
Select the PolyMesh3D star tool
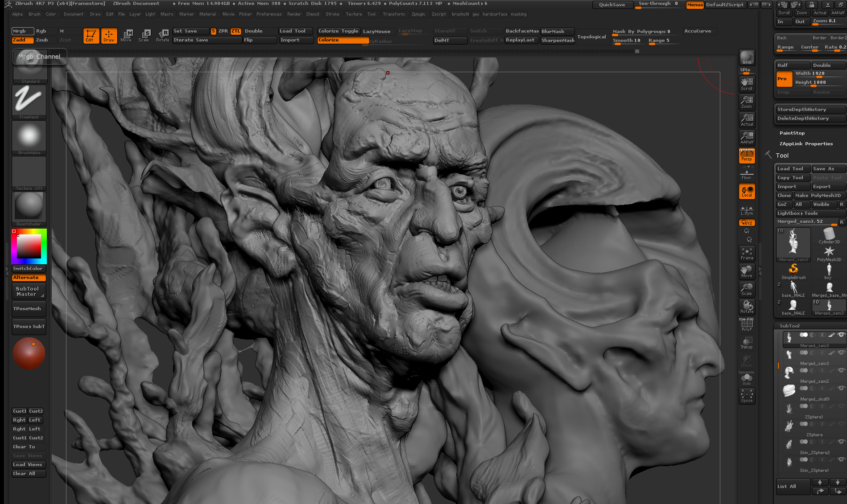(x=829, y=254)
